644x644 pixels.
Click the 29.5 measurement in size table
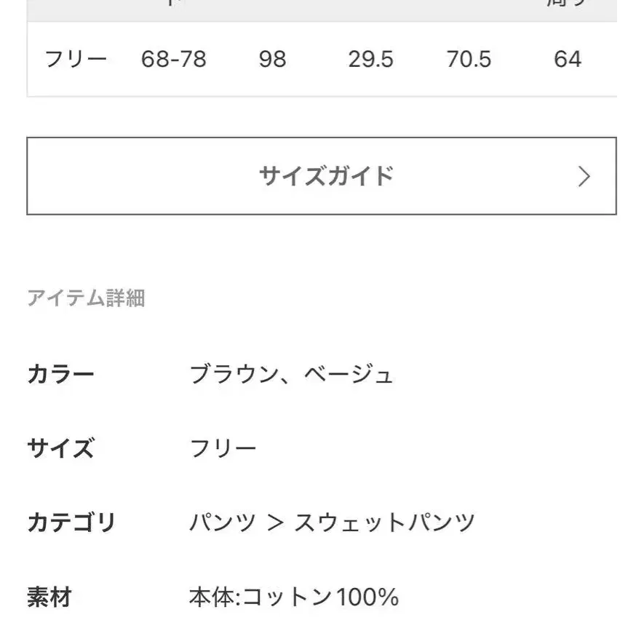tap(370, 59)
